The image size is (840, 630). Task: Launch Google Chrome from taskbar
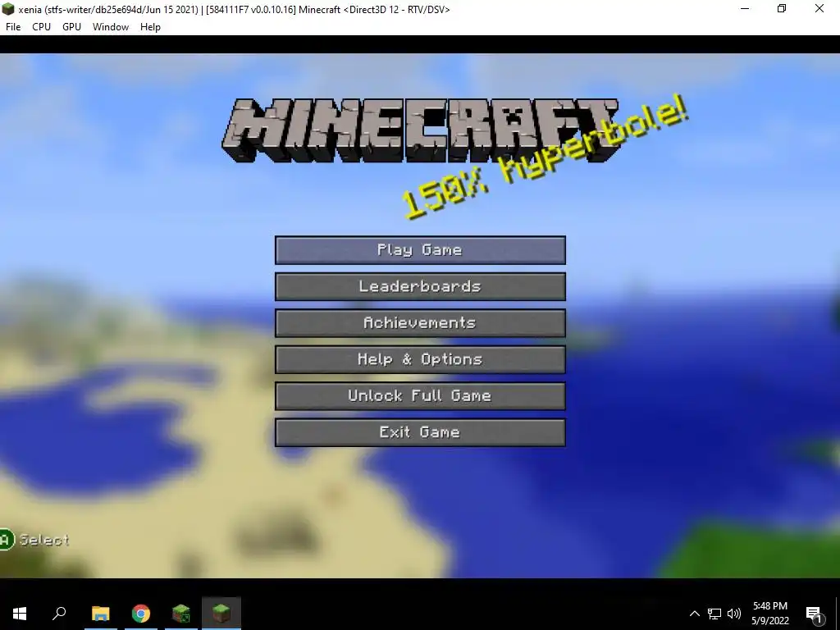coord(141,614)
